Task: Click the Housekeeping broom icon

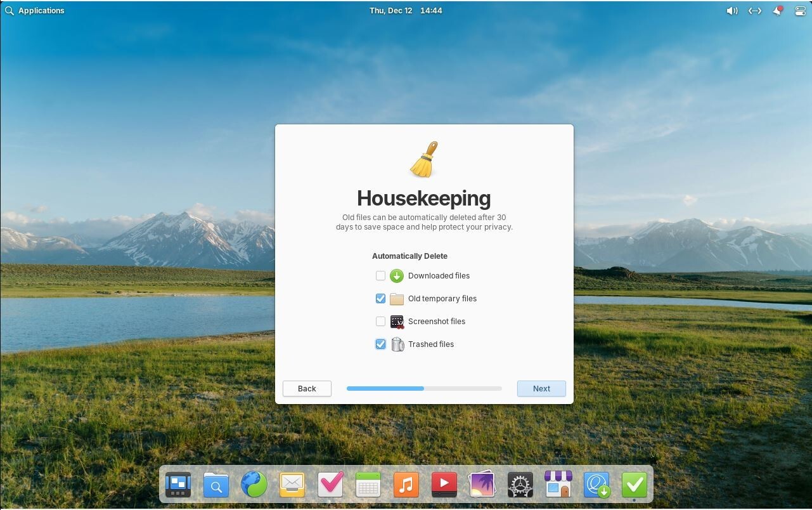Action: 424,159
